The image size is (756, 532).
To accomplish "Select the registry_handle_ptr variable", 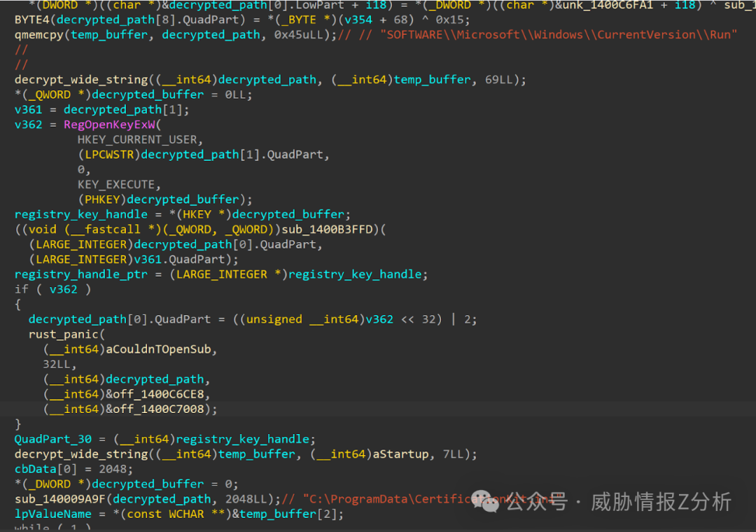I will coord(81,274).
